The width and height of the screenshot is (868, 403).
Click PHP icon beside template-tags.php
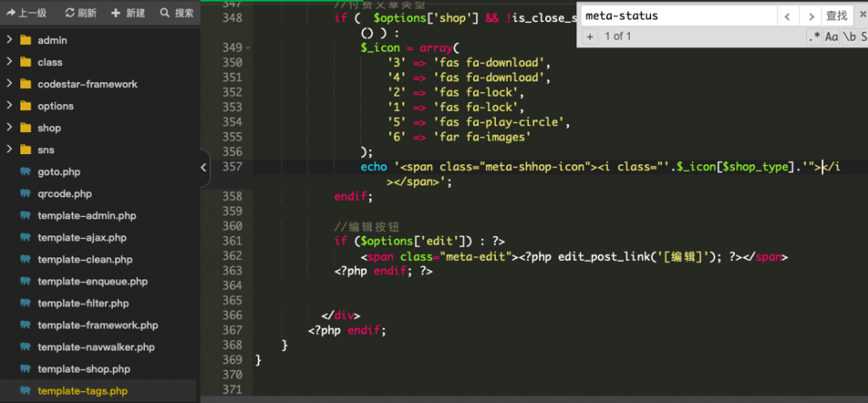pos(25,391)
